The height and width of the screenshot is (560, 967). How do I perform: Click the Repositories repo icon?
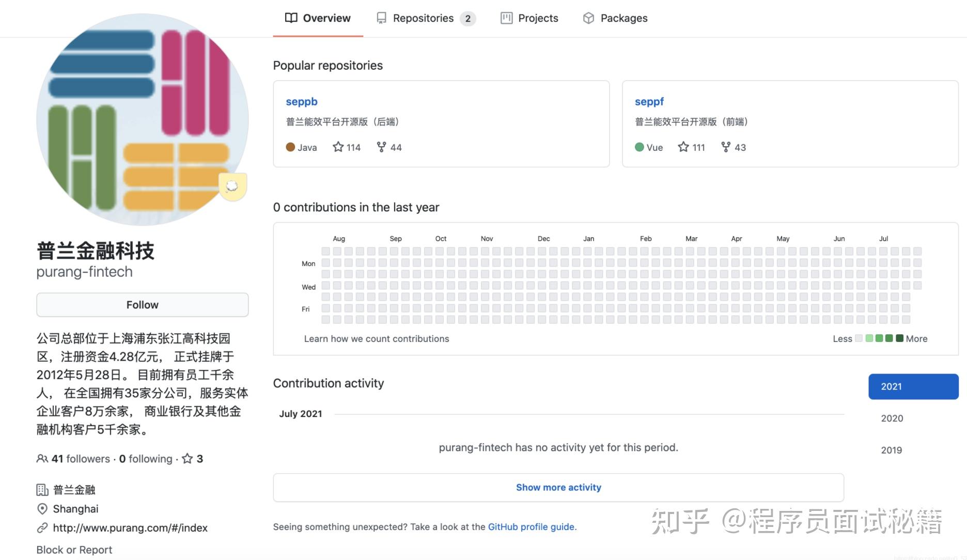(381, 17)
